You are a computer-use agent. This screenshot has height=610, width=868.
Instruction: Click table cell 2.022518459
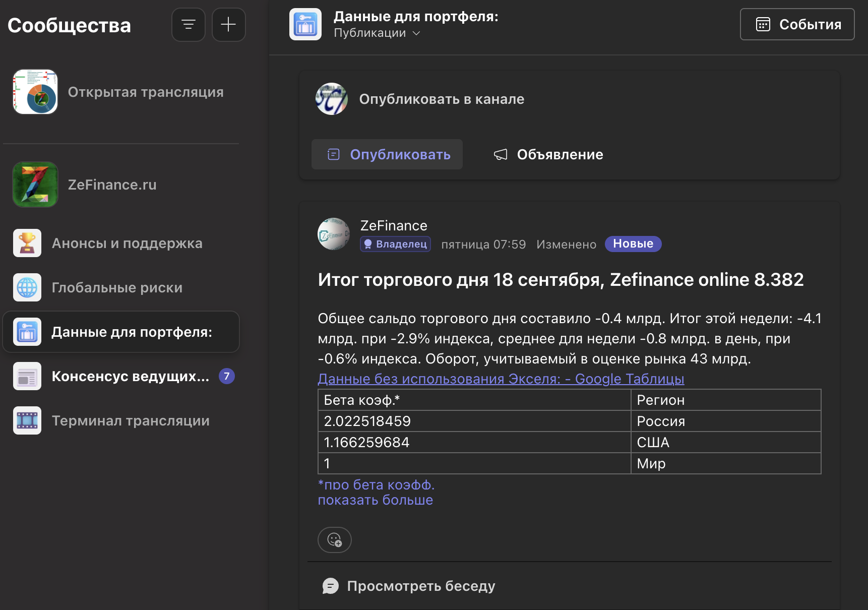(474, 421)
